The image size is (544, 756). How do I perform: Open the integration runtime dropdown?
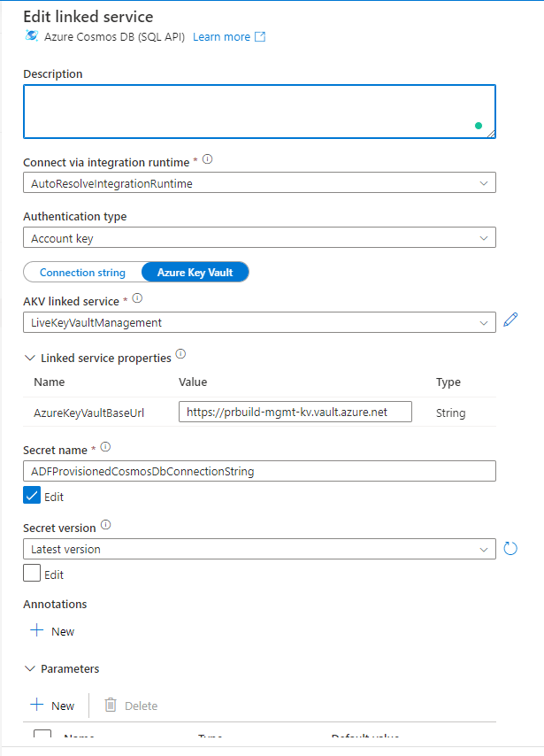[x=258, y=183]
